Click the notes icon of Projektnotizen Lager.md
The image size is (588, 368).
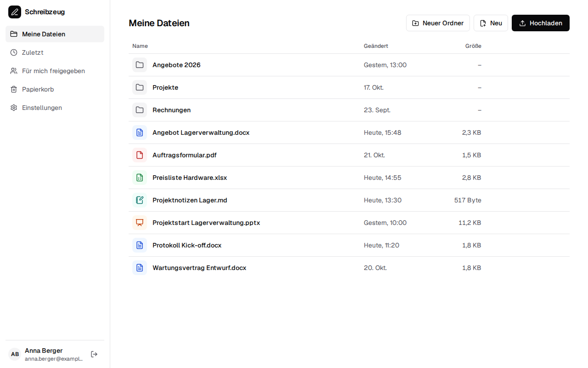[x=140, y=200]
